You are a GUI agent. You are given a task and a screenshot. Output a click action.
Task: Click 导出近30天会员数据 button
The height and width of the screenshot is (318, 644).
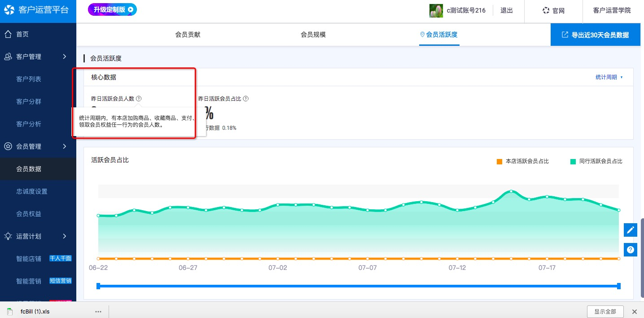point(596,35)
